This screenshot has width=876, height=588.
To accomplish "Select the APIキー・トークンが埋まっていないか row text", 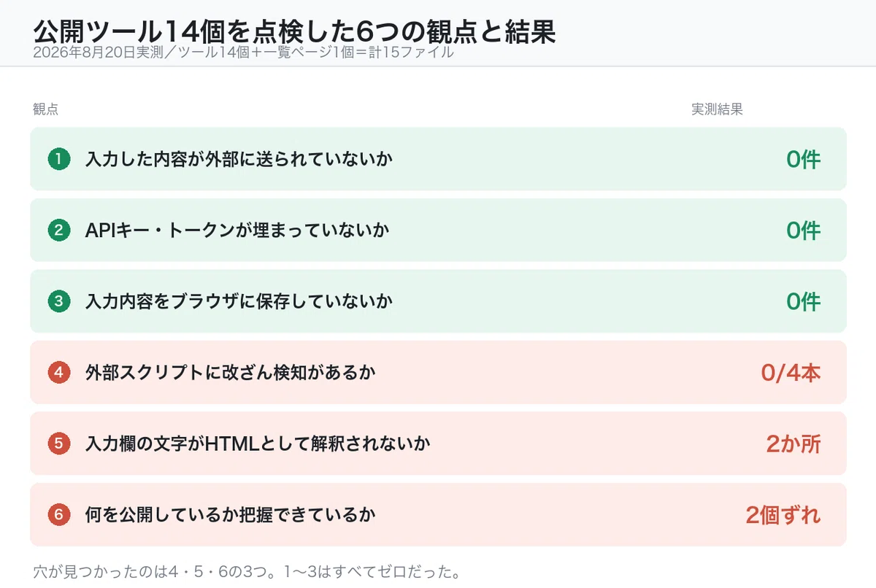I will coord(237,231).
